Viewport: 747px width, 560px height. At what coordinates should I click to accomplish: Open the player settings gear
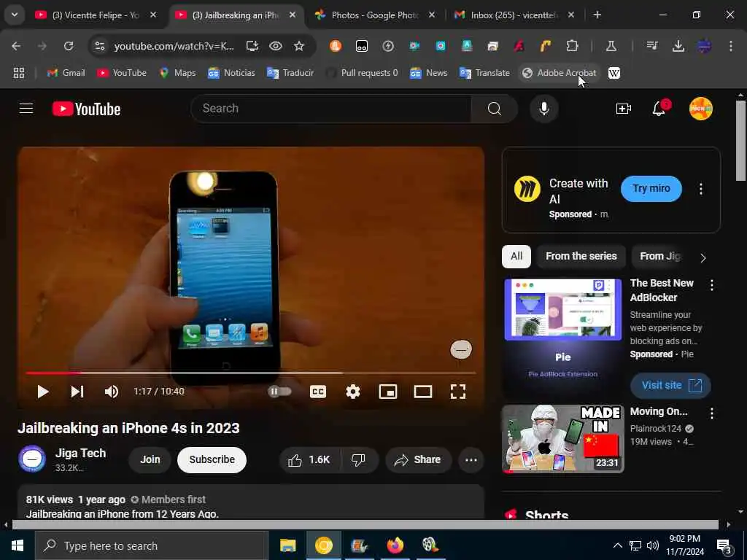click(x=352, y=392)
